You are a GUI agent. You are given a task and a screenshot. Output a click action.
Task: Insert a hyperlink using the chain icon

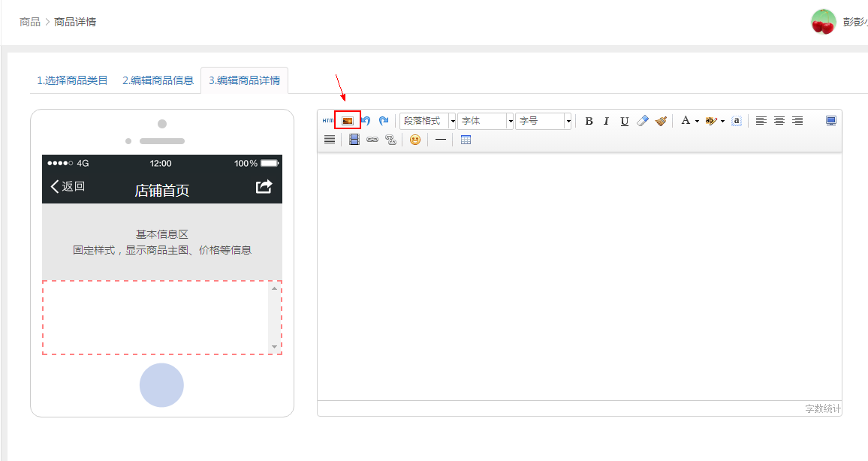pyautogui.click(x=372, y=140)
